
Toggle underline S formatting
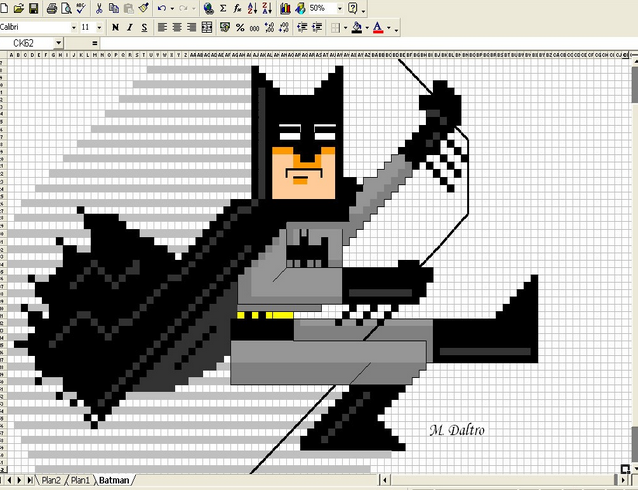(144, 27)
